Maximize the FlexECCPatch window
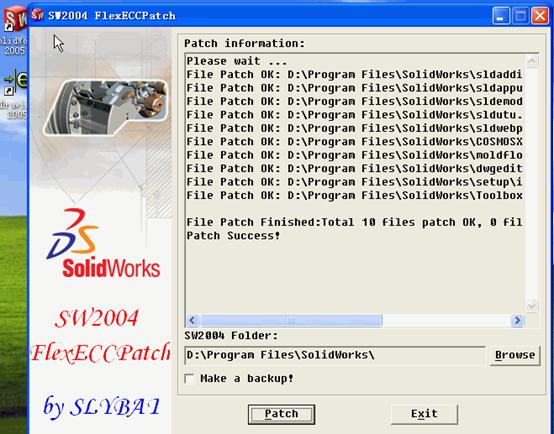 click(x=521, y=16)
